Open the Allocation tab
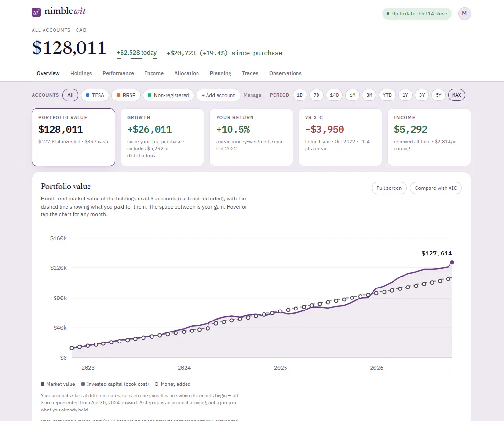This screenshot has height=421, width=504. click(x=187, y=73)
